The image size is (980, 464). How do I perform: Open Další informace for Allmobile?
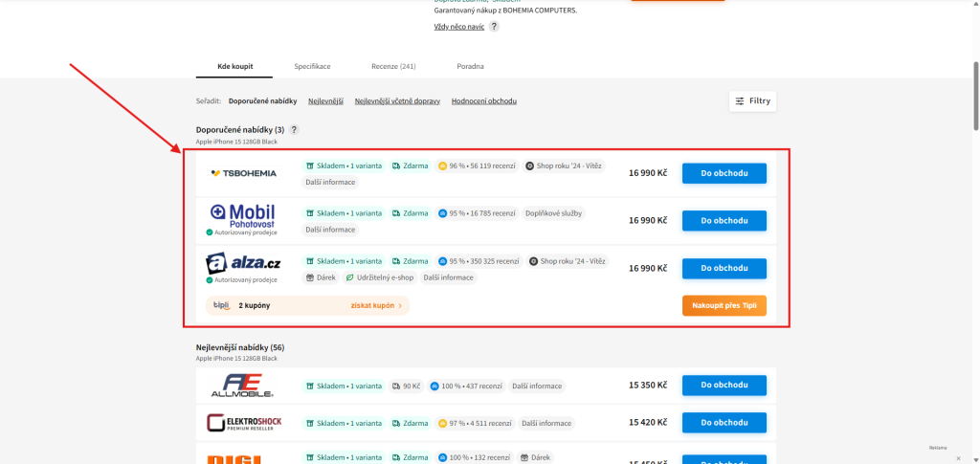point(536,386)
